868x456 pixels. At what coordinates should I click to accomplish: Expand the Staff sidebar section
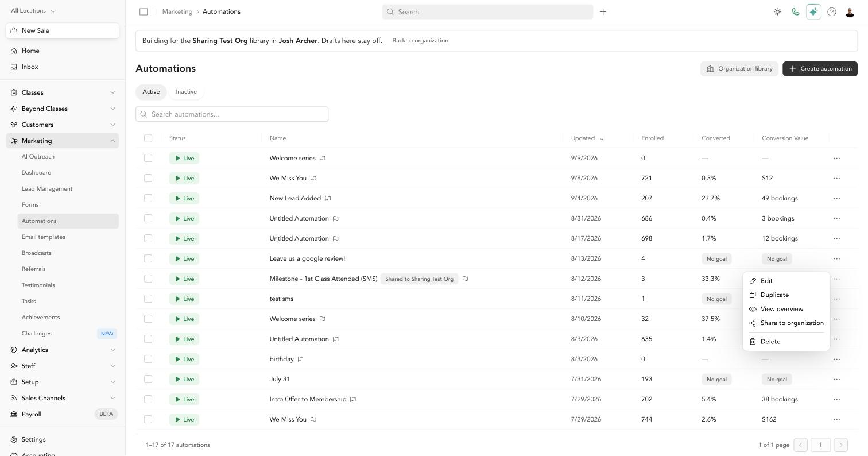[x=63, y=366]
